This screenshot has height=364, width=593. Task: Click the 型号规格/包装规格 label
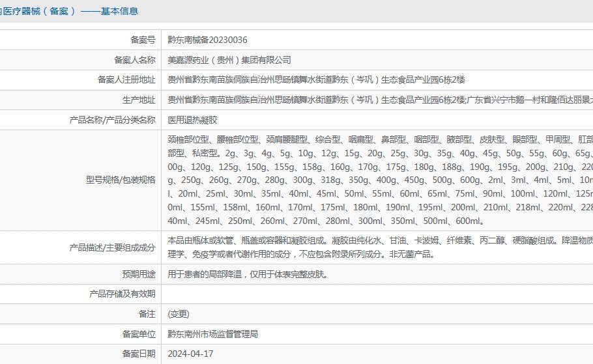(x=121, y=180)
